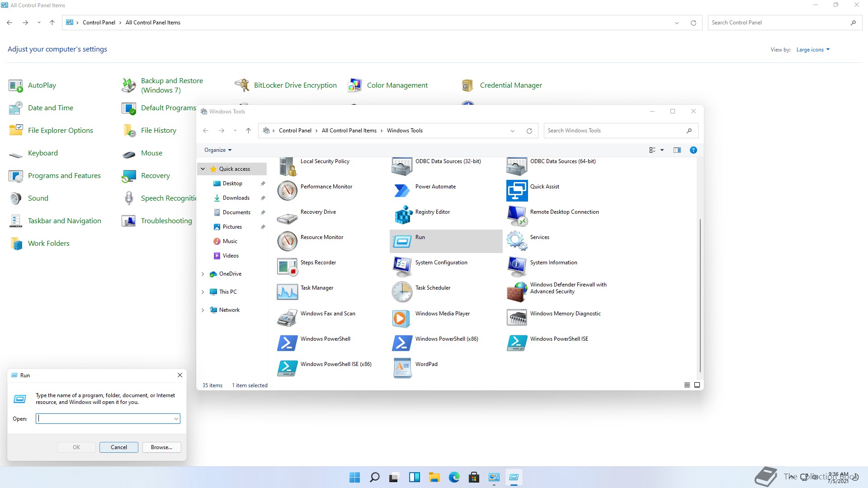Viewport: 868px width, 488px height.
Task: Select Downloads in the navigation pane
Action: pos(236,198)
